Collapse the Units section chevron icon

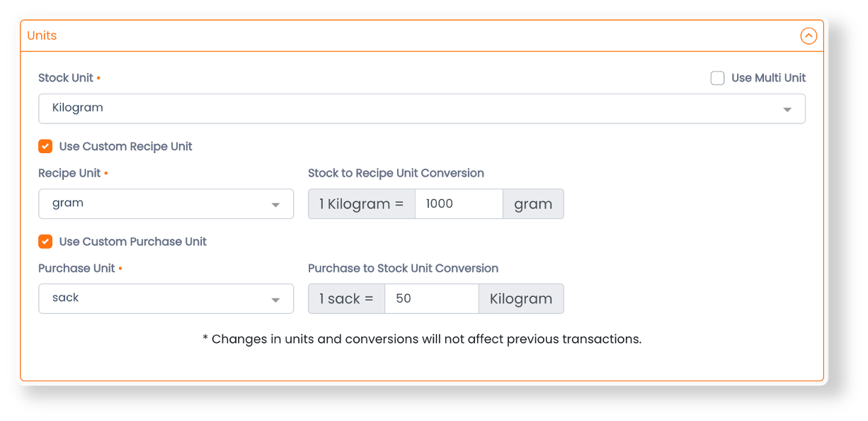point(809,35)
